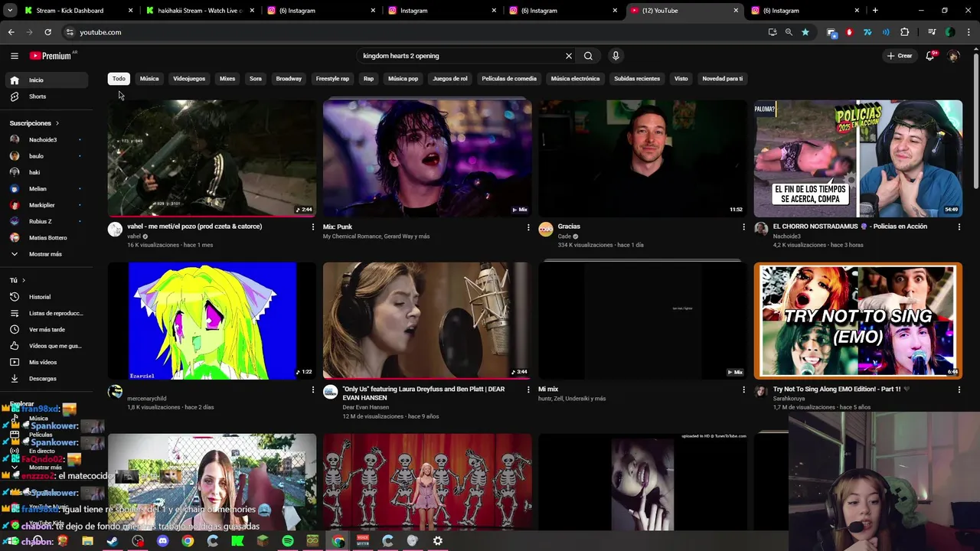Open the browser extensions puzzle icon
Image resolution: width=980 pixels, height=551 pixels.
905,32
